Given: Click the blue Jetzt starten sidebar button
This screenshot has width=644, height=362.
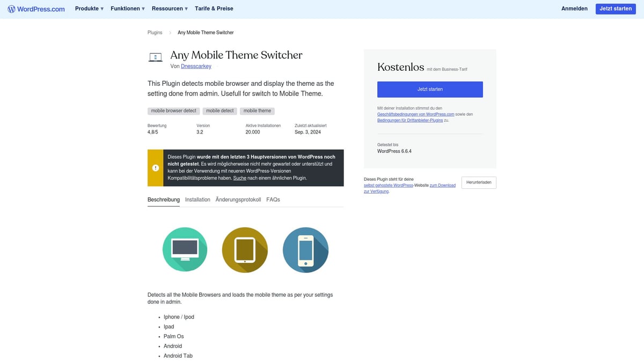Looking at the screenshot, I should [430, 89].
